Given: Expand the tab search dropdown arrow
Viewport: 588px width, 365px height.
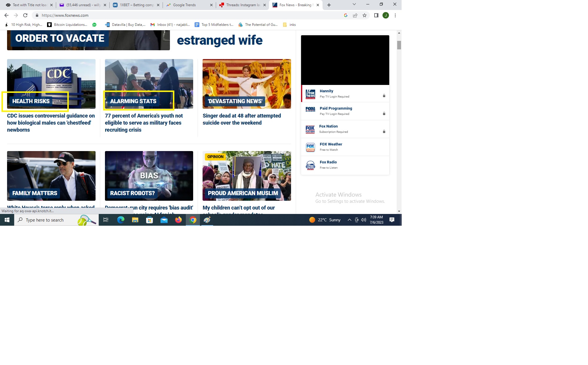Looking at the screenshot, I should coord(354,4).
